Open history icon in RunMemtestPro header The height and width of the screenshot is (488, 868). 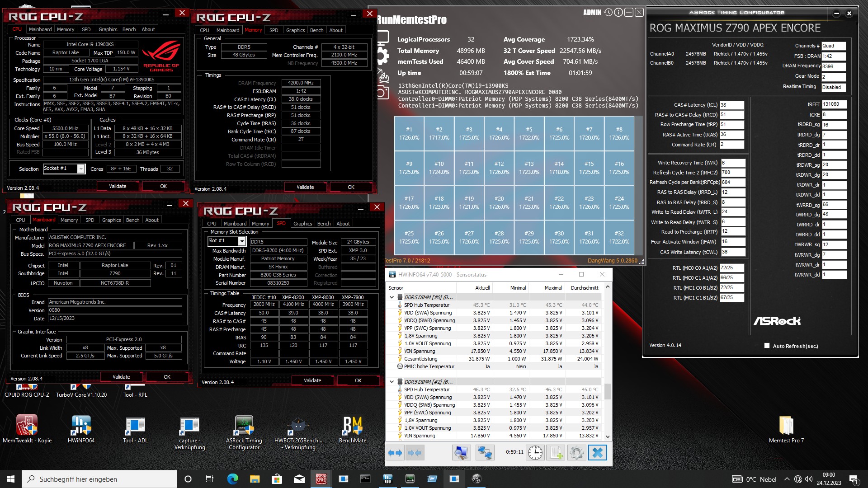pos(608,12)
